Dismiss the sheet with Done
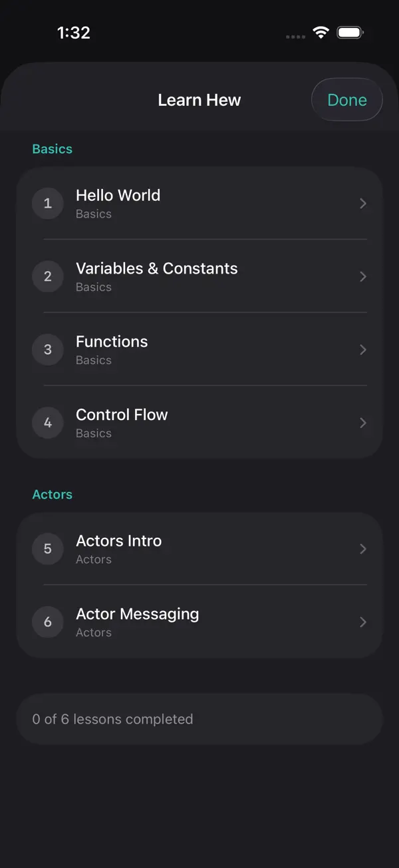Image resolution: width=399 pixels, height=868 pixels. point(347,100)
